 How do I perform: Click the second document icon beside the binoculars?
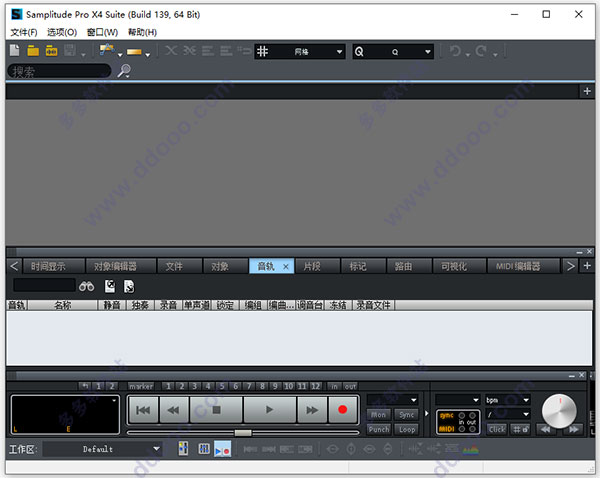click(x=129, y=286)
